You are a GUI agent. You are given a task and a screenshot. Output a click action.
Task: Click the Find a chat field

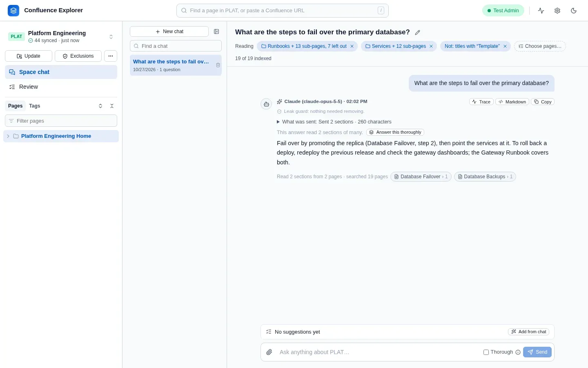(176, 46)
